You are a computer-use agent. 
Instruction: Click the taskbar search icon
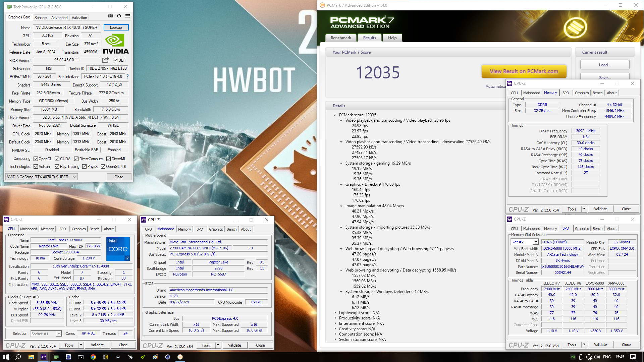coord(18,357)
